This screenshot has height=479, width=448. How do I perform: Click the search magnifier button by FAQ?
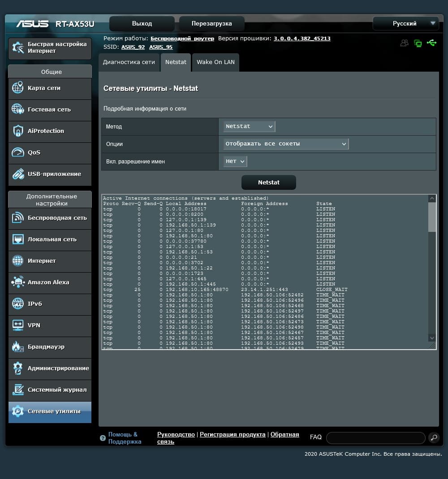pos(433,437)
